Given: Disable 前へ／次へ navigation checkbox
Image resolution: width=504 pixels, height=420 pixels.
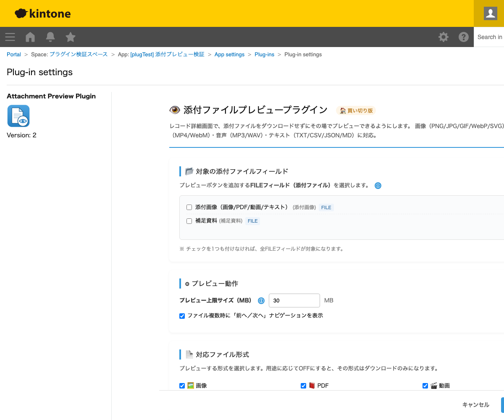Looking at the screenshot, I should 182,316.
